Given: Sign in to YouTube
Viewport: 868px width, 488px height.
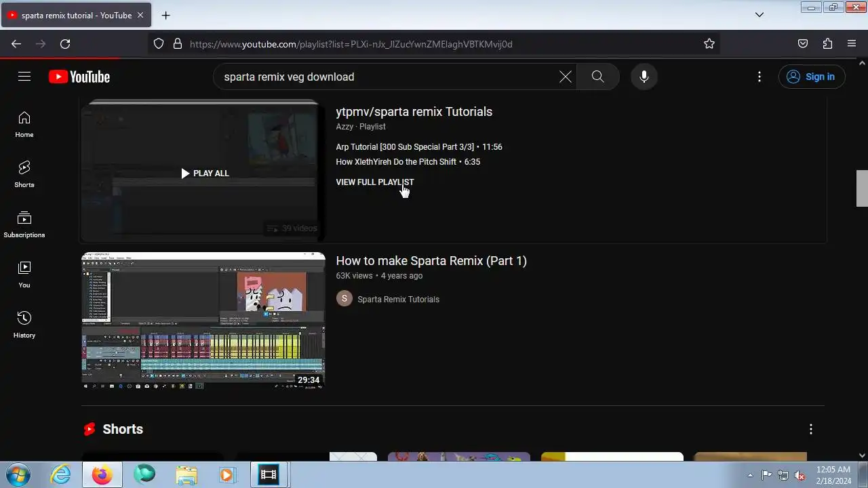Looking at the screenshot, I should (x=812, y=77).
